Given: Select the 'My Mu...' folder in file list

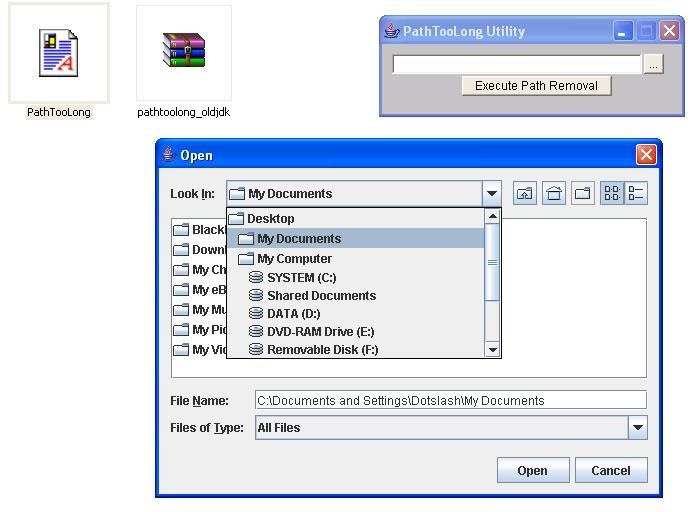Looking at the screenshot, I should pos(200,309).
